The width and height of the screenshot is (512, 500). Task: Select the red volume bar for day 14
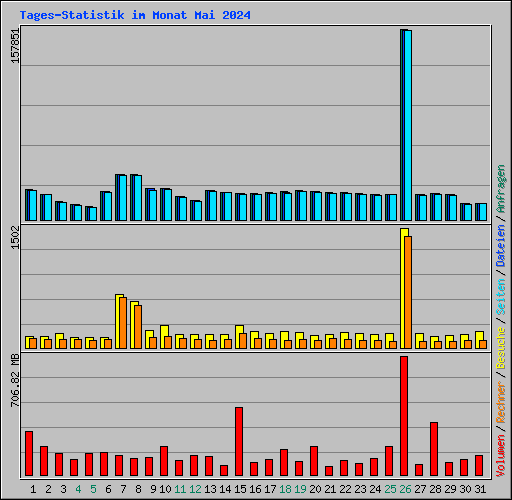(224, 470)
